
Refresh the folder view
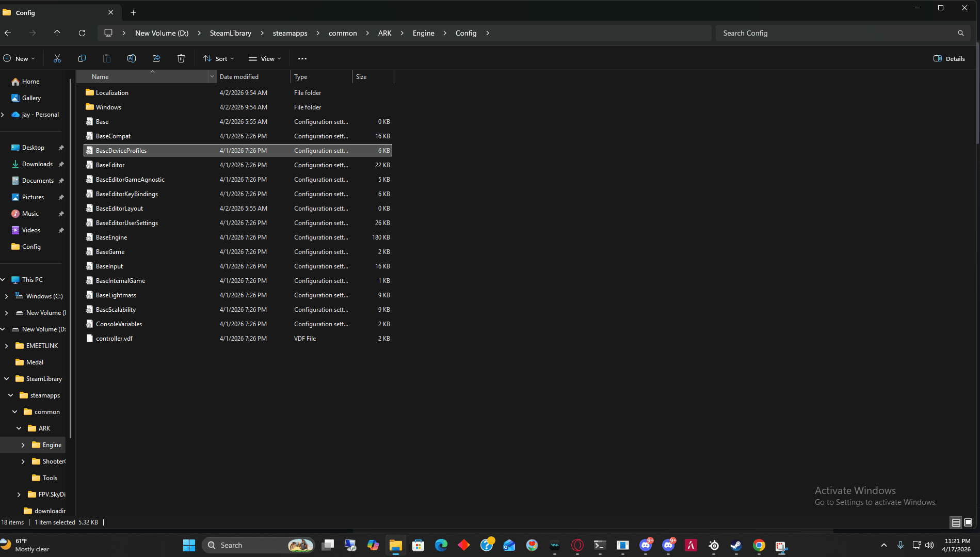pyautogui.click(x=82, y=33)
